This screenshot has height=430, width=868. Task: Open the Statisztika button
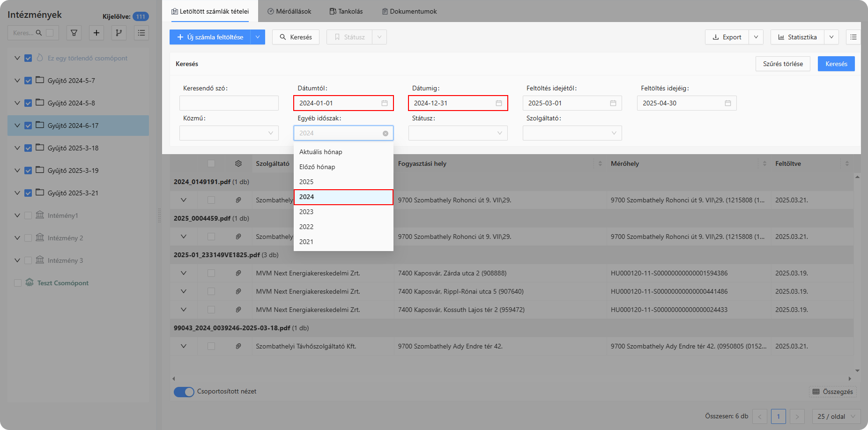tap(797, 37)
